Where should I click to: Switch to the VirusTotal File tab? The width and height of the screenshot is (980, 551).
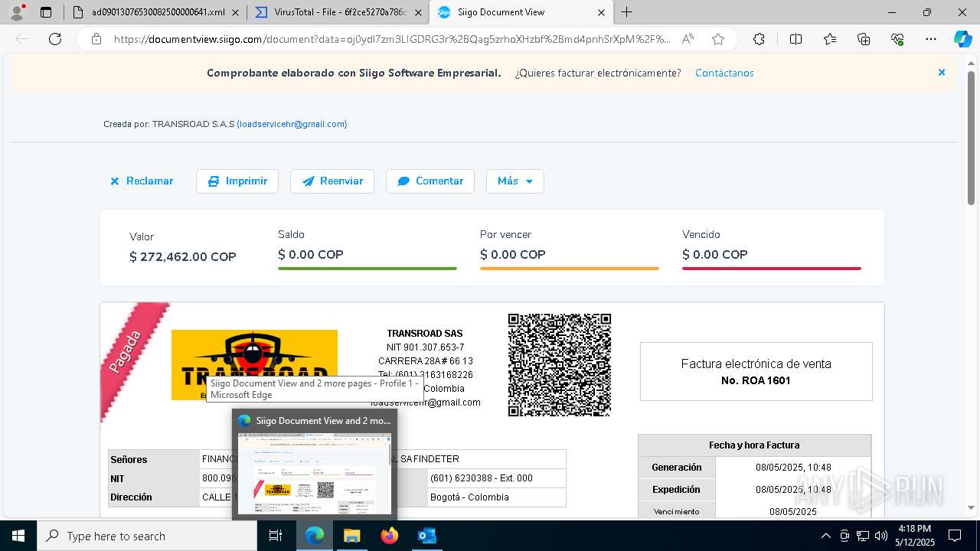pyautogui.click(x=338, y=12)
